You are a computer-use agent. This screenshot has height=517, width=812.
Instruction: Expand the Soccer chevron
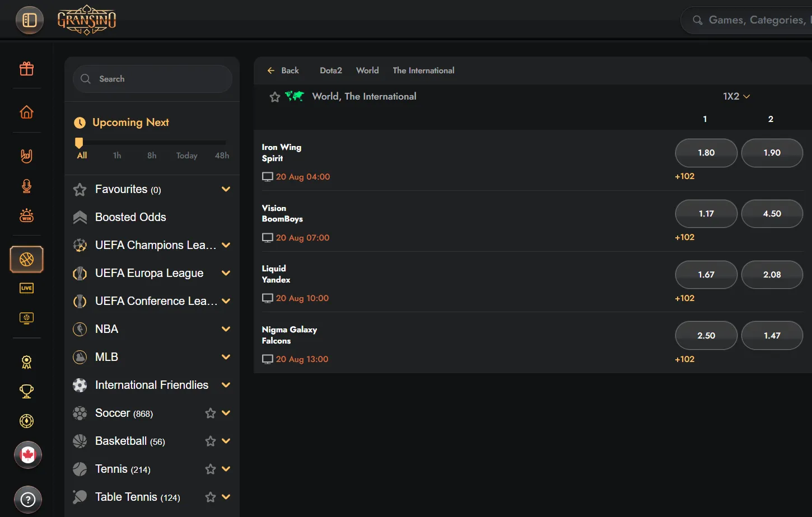(x=226, y=413)
